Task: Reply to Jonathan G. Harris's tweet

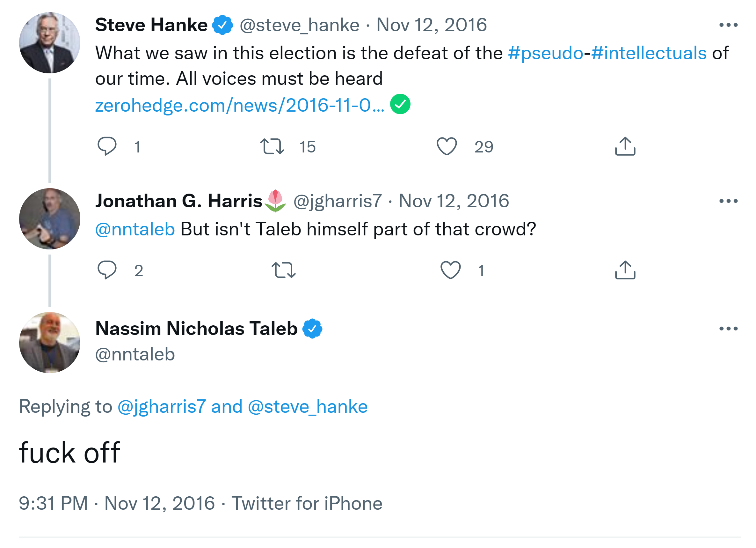Action: pos(107,270)
